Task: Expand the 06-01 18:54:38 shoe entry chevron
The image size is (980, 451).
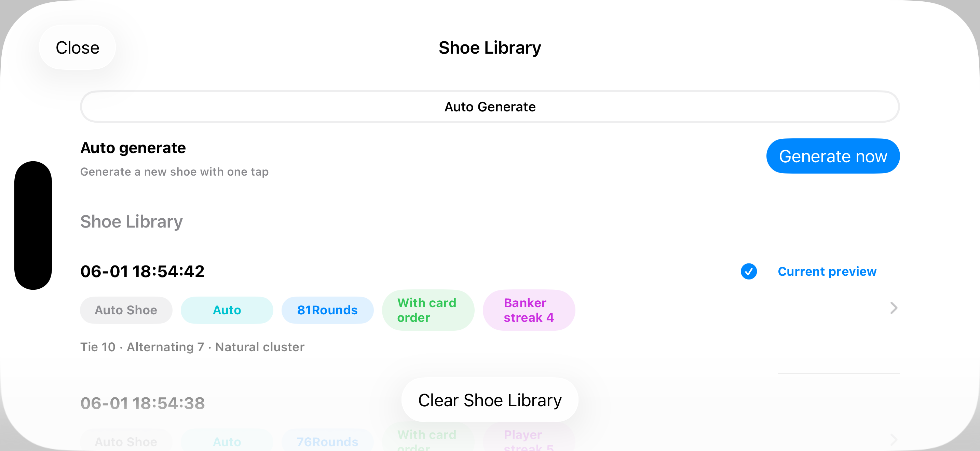Action: click(894, 440)
